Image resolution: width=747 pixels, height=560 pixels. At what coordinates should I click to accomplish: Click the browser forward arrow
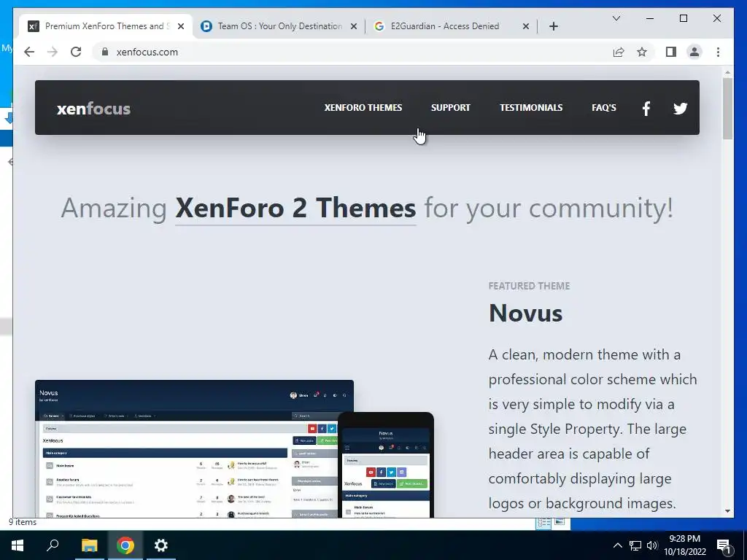click(53, 52)
